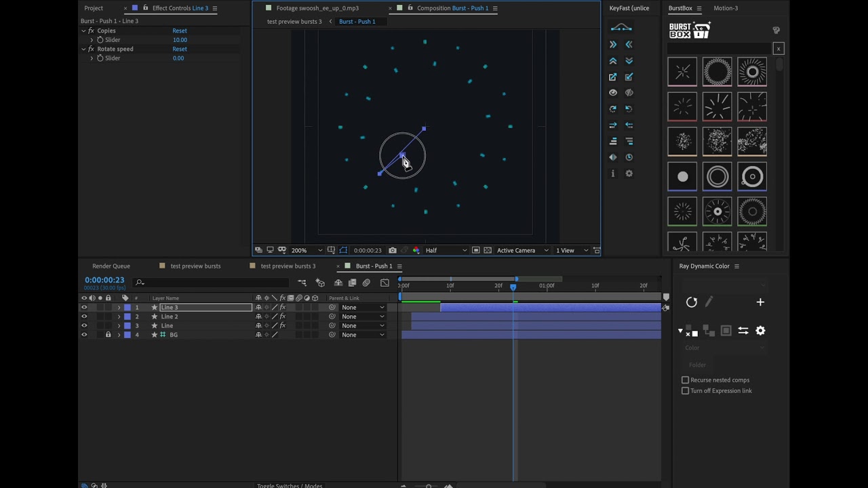Toggle the transparency grid in the viewer
Image resolution: width=868 pixels, height=488 pixels.
pyautogui.click(x=487, y=250)
